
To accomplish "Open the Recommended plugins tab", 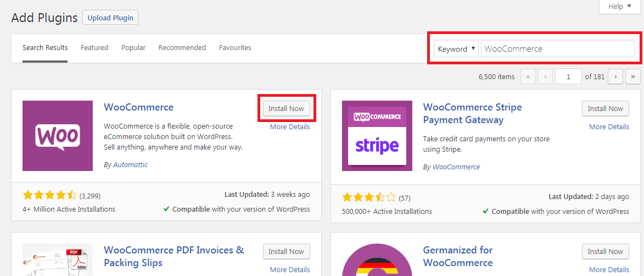I will tap(182, 48).
